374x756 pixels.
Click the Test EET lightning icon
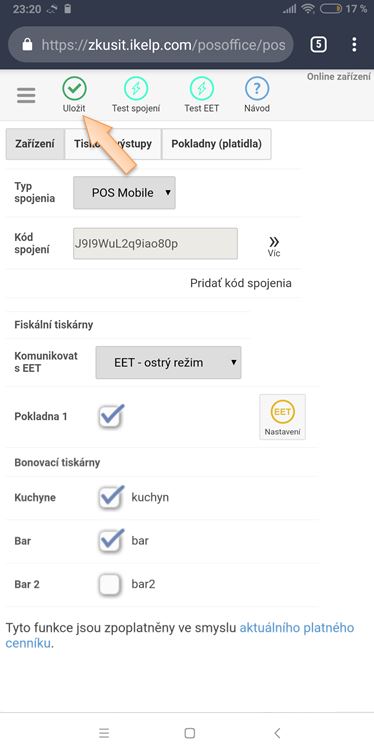click(x=201, y=89)
